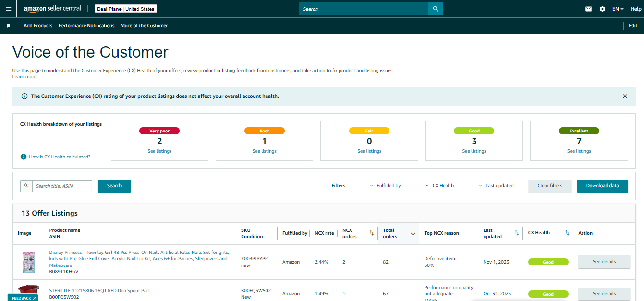Screen dimensions: 644x301
Task: Click the Oct 31, 2023 date cell
Action: click(x=497, y=294)
